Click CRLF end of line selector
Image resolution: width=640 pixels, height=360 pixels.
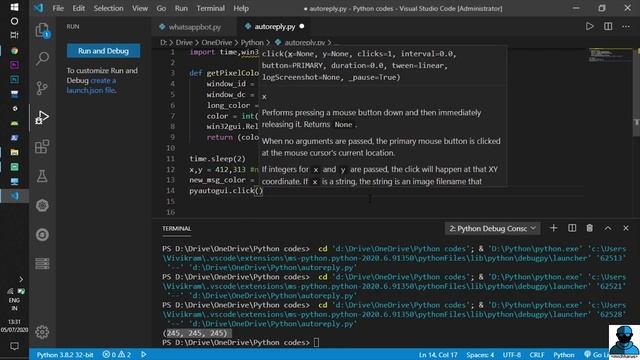[537, 355]
